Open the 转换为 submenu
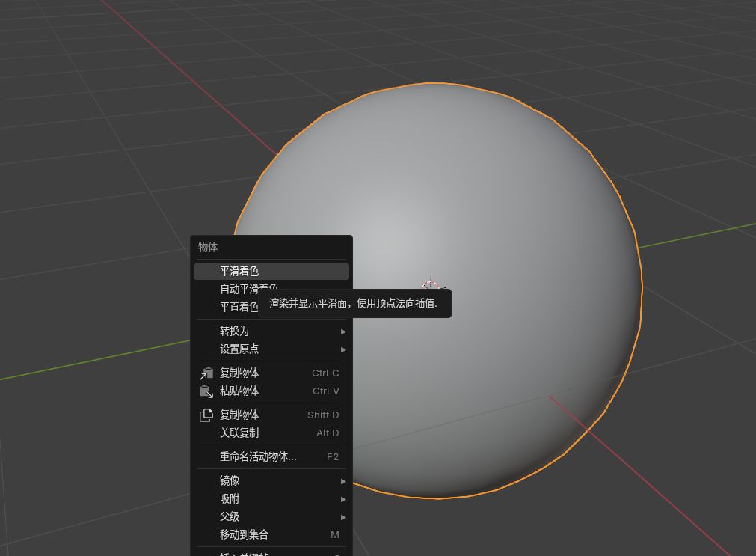The image size is (756, 556). point(271,331)
